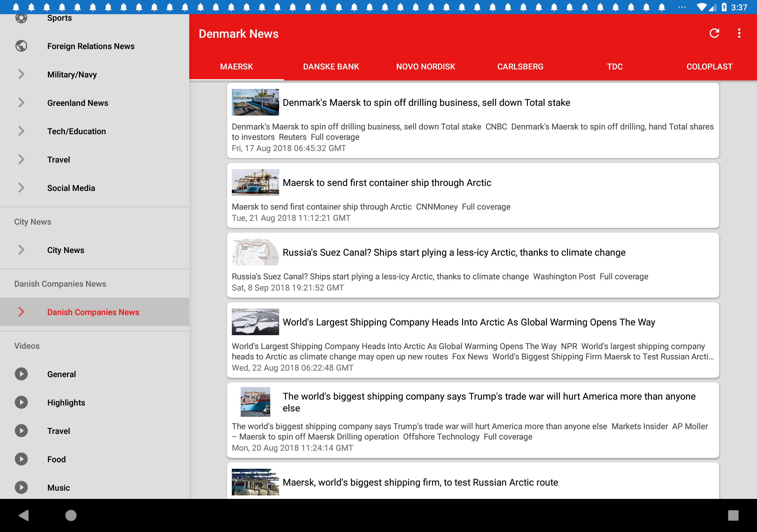Tap the refresh icon in the header
Viewport: 757px width, 532px height.
[714, 33]
